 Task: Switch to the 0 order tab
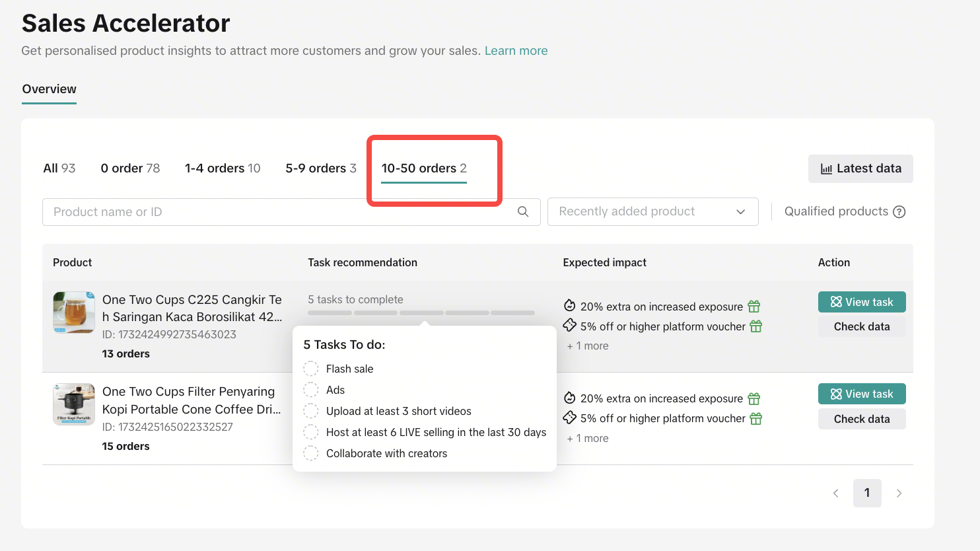130,168
